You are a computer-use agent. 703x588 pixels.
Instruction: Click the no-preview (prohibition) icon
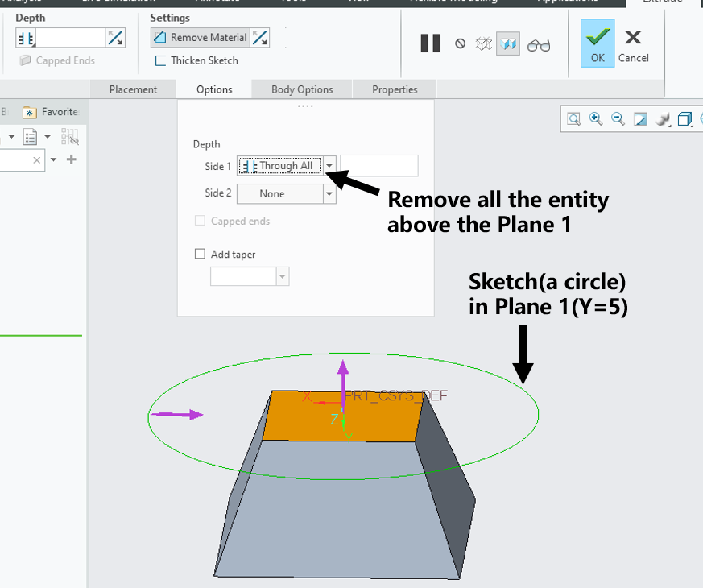coord(461,44)
